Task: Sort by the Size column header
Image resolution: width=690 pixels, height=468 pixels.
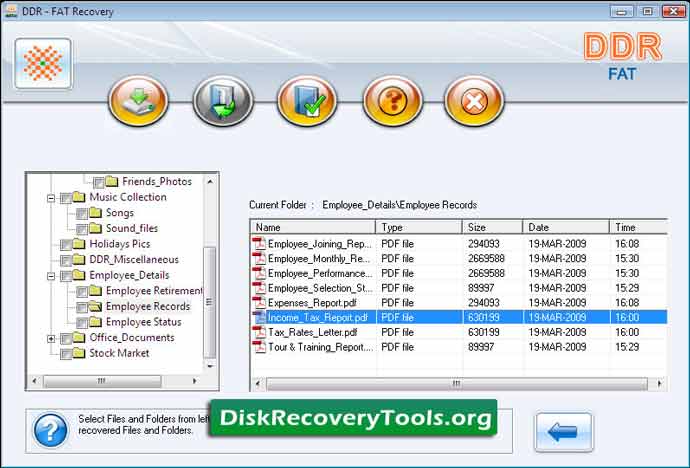Action: point(492,227)
